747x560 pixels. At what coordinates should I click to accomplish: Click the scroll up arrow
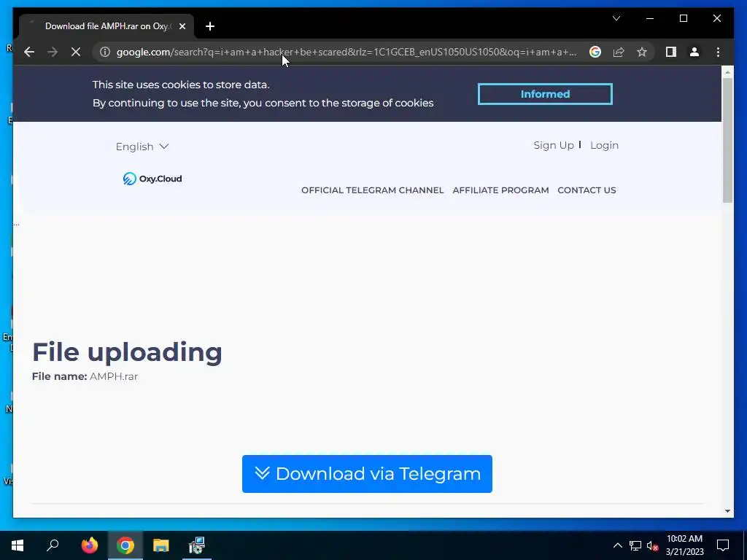[x=727, y=72]
